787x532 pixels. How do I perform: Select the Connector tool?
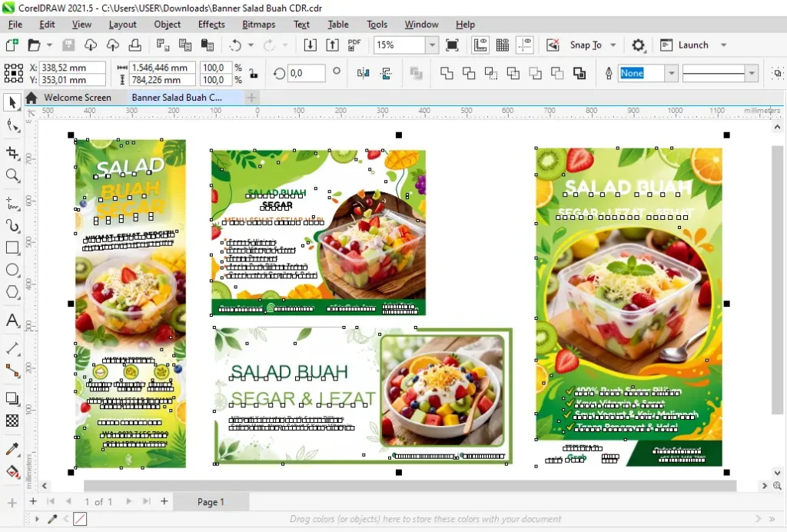click(12, 371)
